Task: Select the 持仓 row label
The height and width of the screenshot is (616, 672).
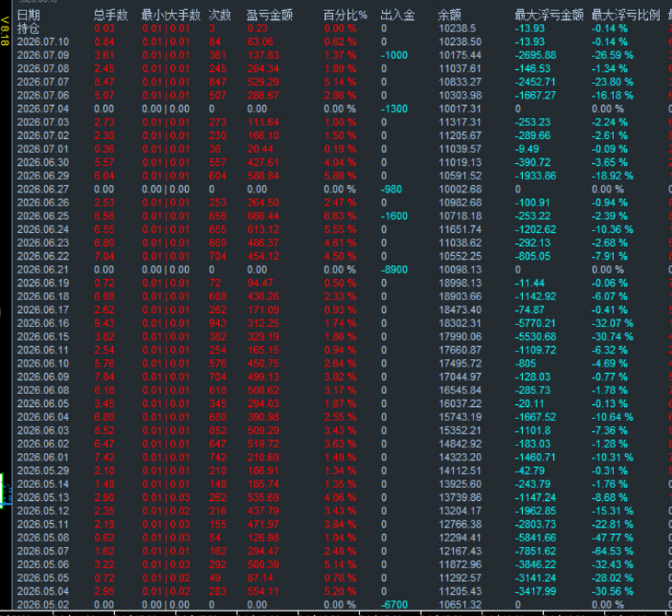Action: [x=29, y=29]
